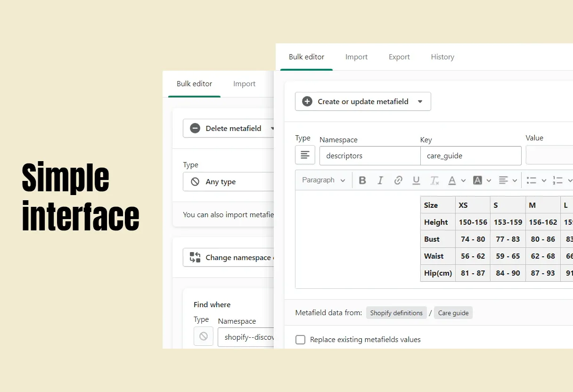This screenshot has height=392, width=573.
Task: Click the 84 - 90 table cell
Action: (508, 273)
